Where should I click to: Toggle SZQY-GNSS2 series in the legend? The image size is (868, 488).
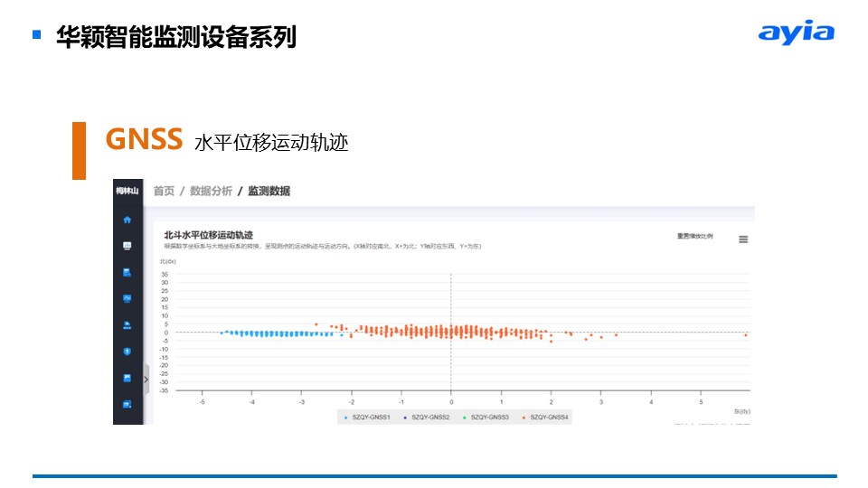click(426, 418)
